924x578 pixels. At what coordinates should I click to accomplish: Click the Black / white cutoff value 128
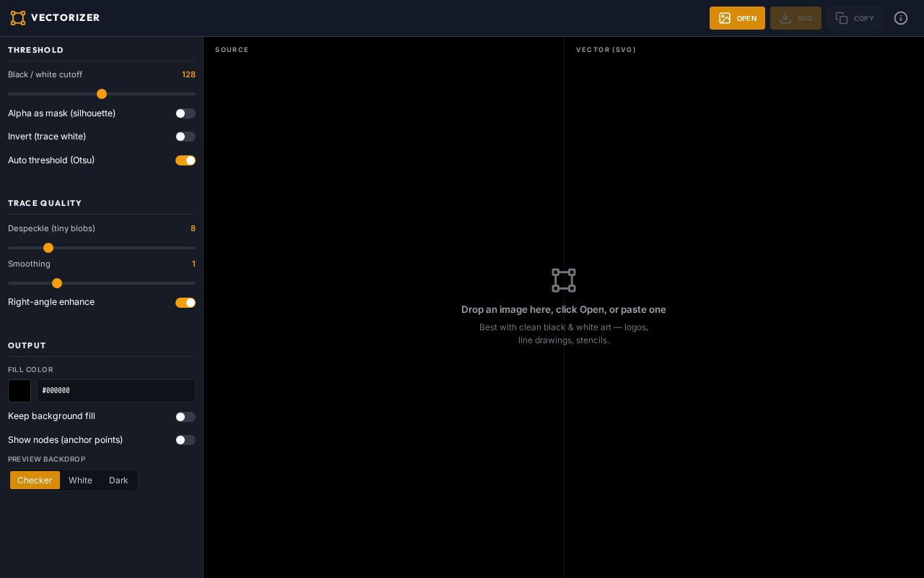(188, 74)
